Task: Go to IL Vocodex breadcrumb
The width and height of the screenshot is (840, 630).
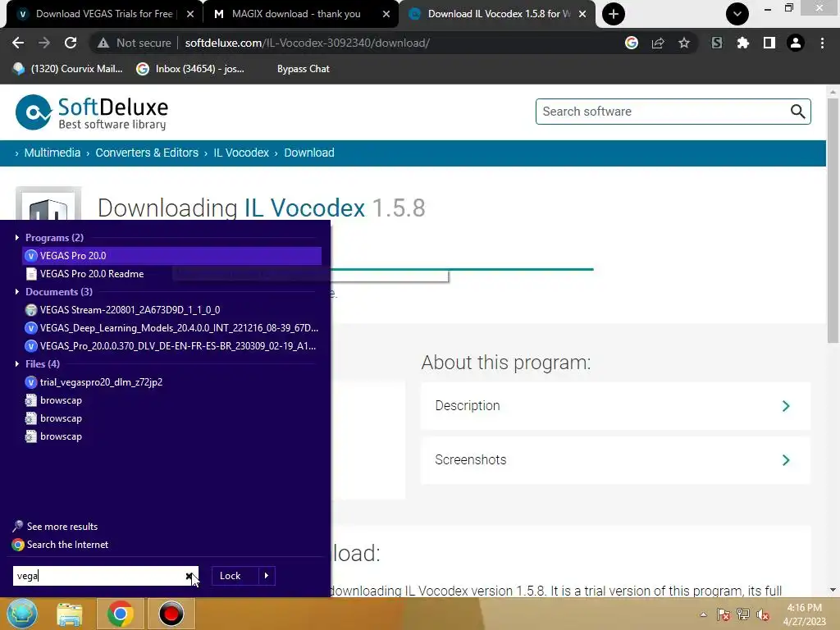Action: tap(241, 153)
